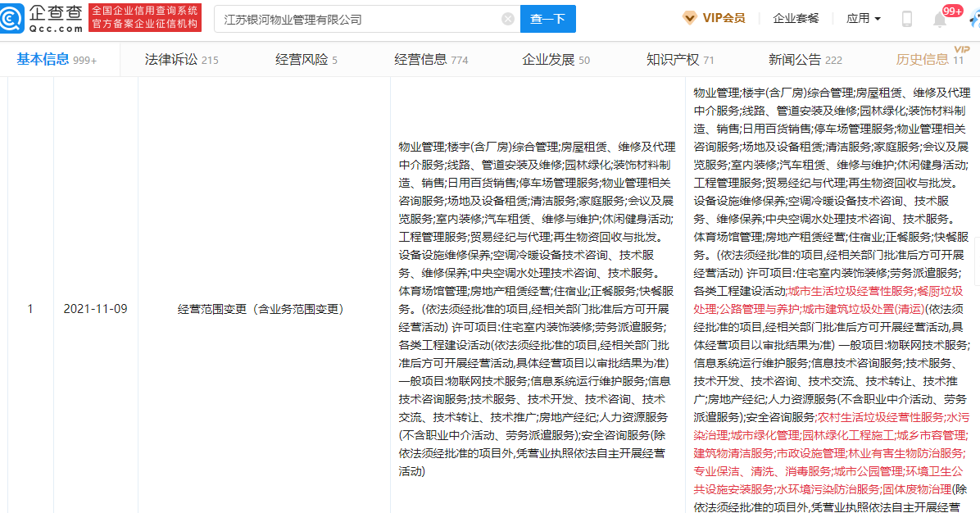The height and width of the screenshot is (513, 980).
Task: Expand the 应用 dropdown menu
Action: pyautogui.click(x=863, y=18)
